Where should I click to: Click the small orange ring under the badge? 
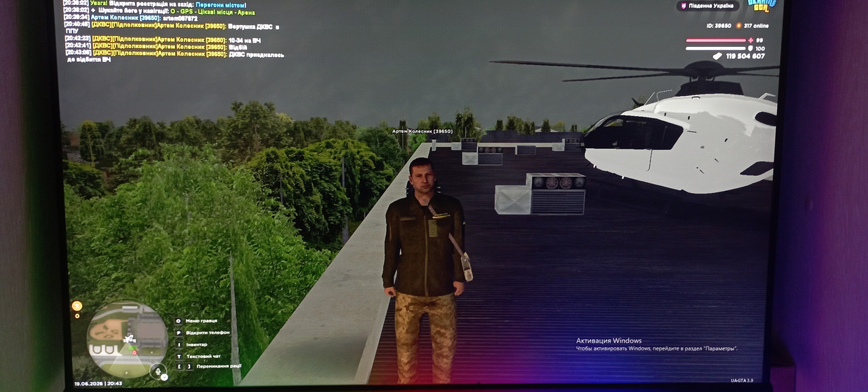tap(77, 316)
